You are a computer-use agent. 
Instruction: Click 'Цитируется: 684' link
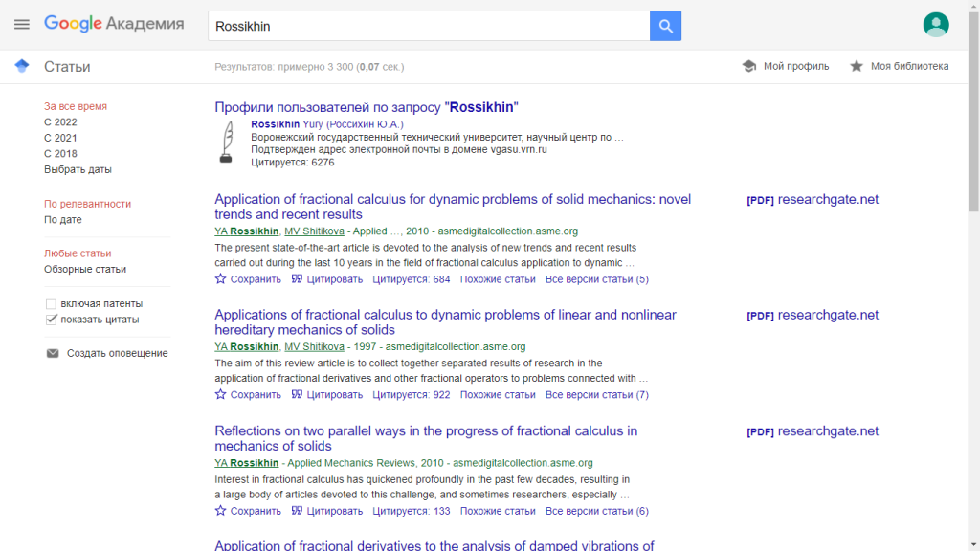[412, 279]
